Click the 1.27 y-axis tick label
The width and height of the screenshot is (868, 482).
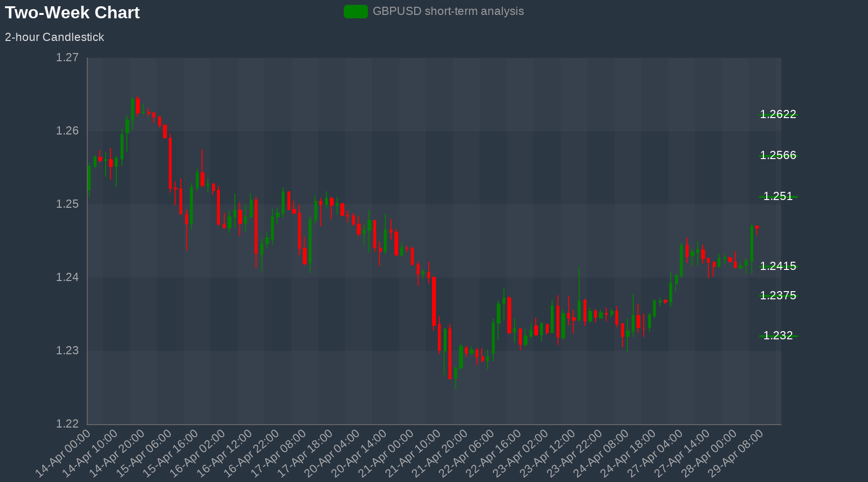click(67, 58)
